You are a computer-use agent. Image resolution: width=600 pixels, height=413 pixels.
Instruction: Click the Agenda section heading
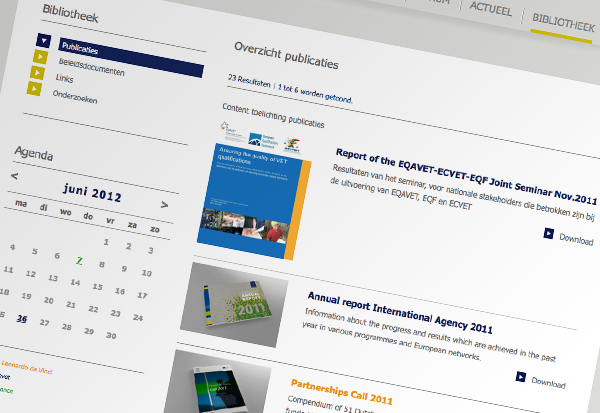(x=34, y=153)
